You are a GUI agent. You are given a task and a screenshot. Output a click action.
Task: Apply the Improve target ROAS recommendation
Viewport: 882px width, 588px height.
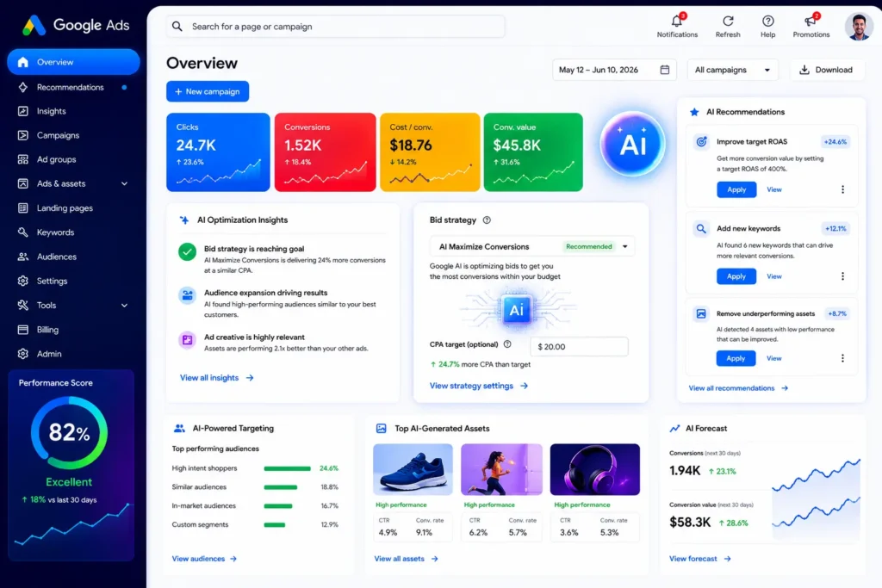click(736, 189)
